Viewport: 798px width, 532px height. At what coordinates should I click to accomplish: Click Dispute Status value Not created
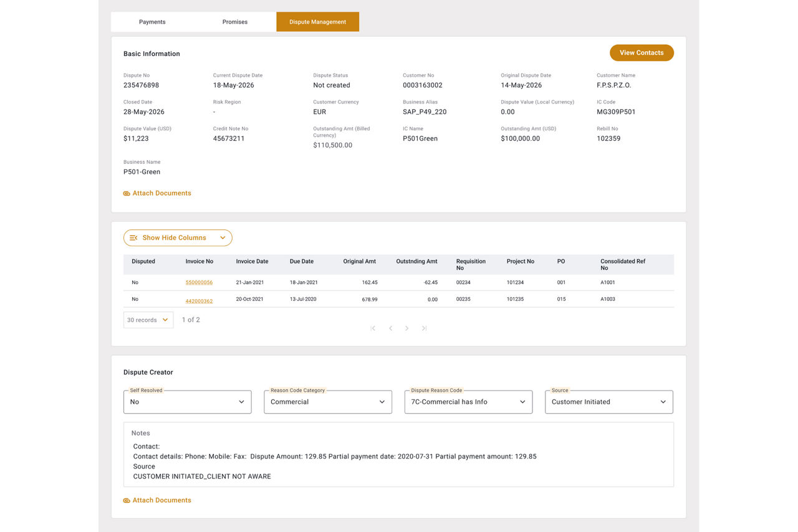click(x=332, y=85)
